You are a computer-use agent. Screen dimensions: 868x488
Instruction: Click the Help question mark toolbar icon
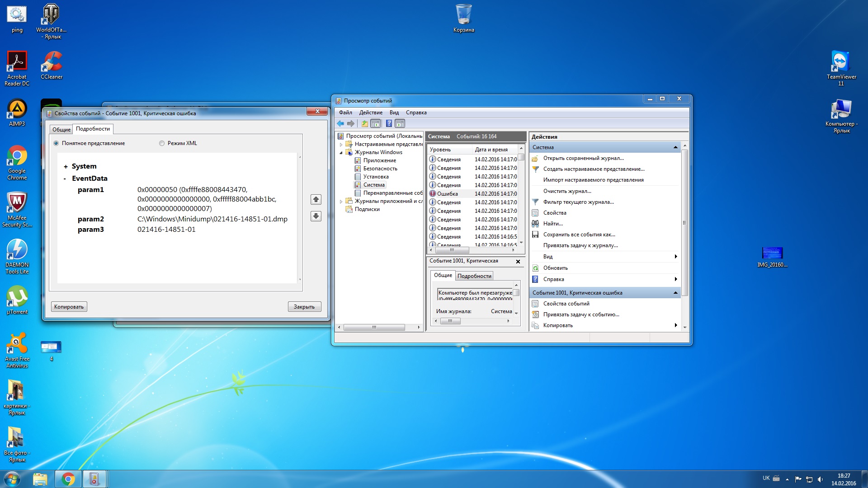coord(389,123)
